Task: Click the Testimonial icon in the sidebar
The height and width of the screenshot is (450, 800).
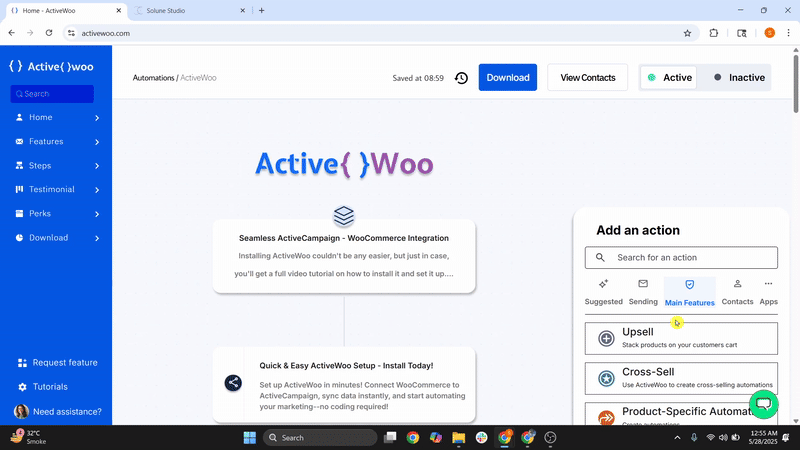Action: click(x=19, y=189)
